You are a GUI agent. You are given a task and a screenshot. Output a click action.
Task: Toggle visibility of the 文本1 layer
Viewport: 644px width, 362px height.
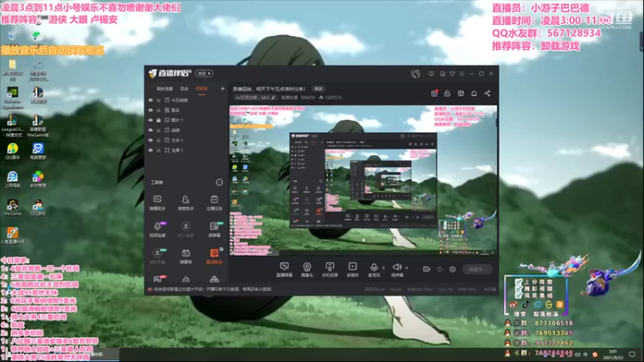coord(151,140)
